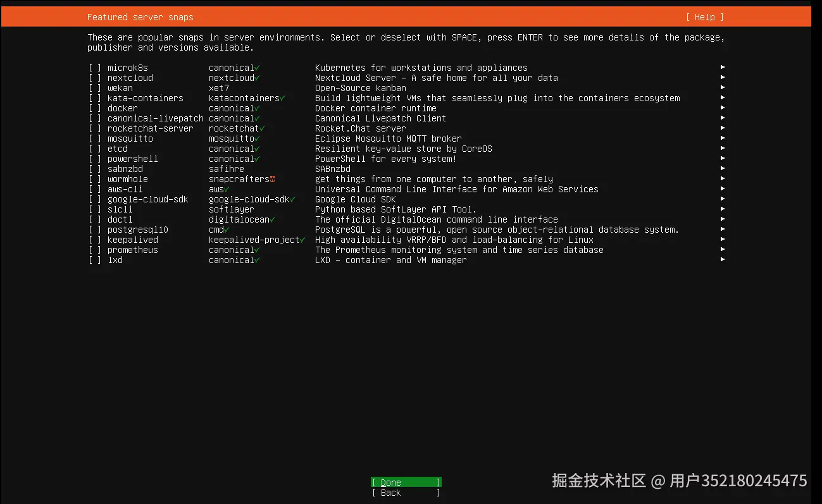Open the Help menu in header
822x504 pixels.
coord(704,17)
